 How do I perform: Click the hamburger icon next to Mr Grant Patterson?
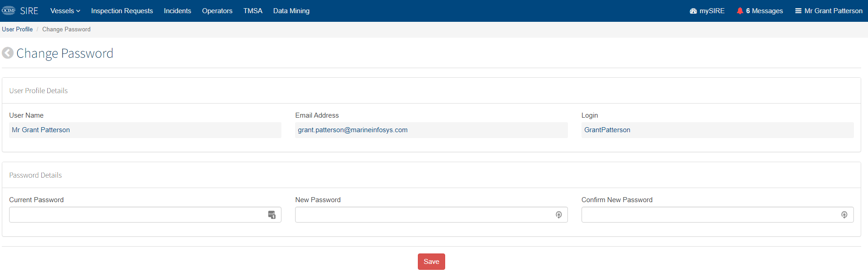798,11
